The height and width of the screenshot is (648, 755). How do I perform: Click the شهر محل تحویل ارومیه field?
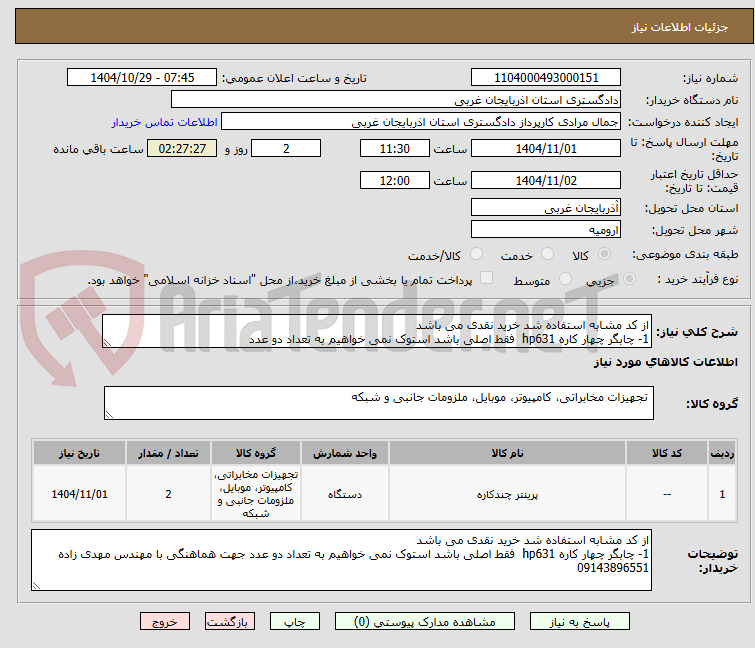546,230
